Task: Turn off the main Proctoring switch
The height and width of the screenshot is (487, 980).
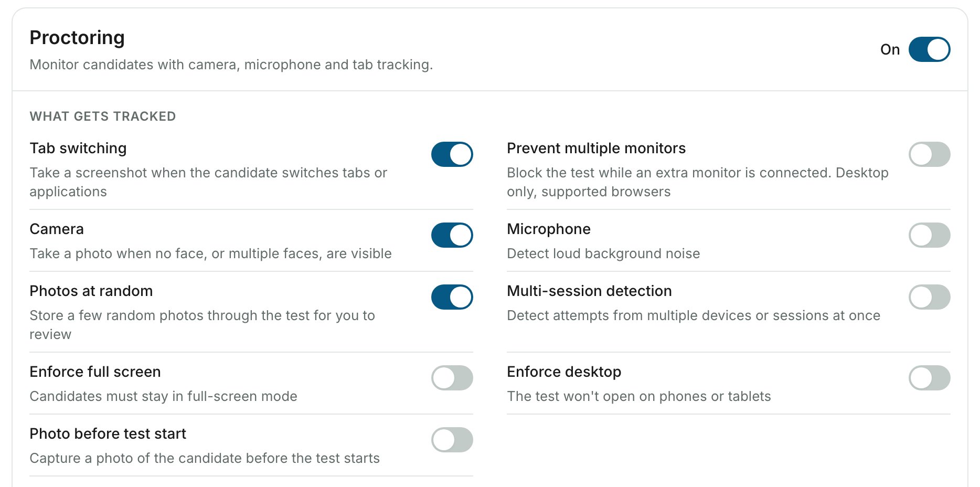Action: (929, 49)
